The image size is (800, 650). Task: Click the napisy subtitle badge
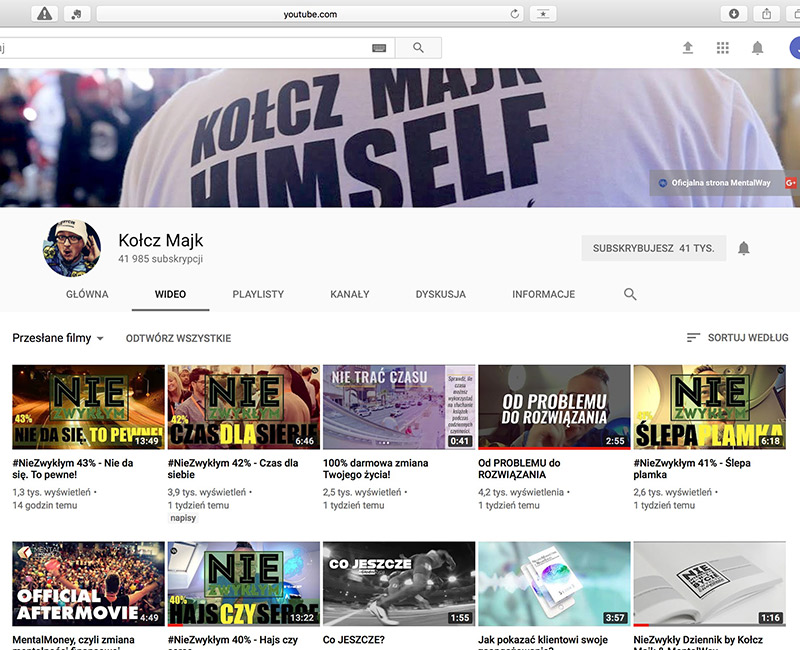(183, 518)
